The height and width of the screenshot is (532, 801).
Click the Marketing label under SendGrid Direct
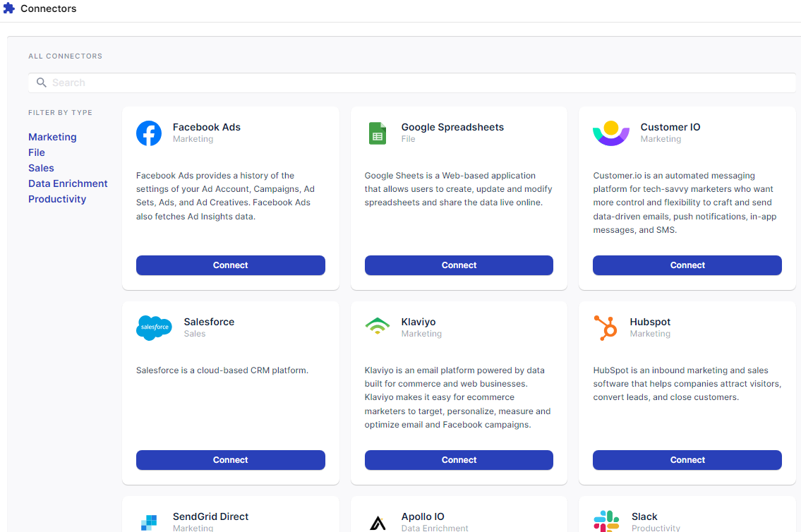[x=193, y=528]
